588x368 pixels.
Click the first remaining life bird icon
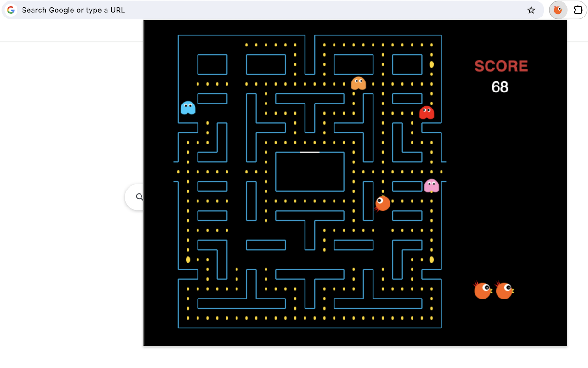point(482,289)
